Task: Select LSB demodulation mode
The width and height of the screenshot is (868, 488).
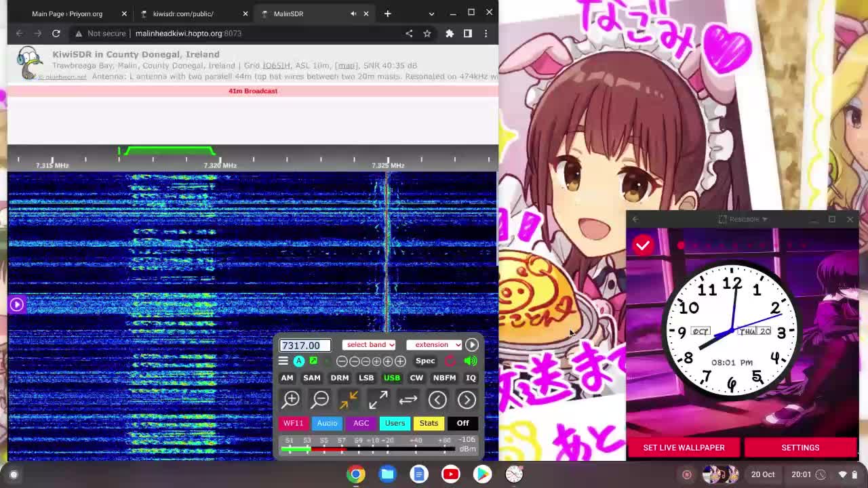Action: pos(366,378)
